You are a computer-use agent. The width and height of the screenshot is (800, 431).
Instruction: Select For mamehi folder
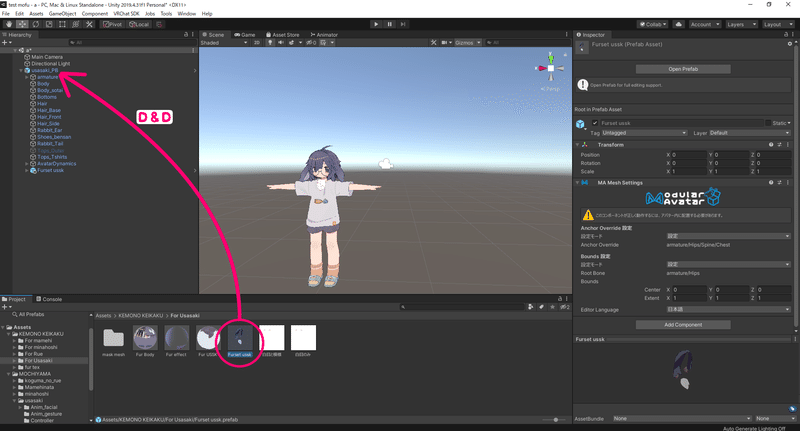[38, 340]
